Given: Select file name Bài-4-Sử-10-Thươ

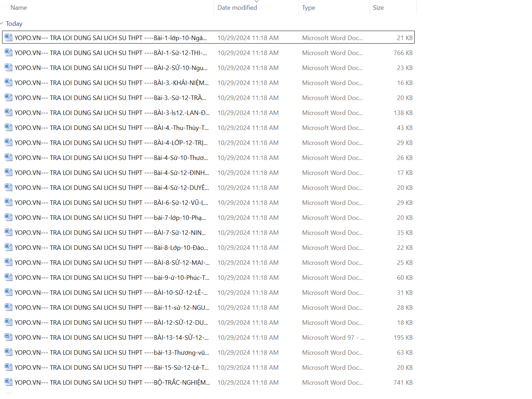Looking at the screenshot, I should click(111, 158).
